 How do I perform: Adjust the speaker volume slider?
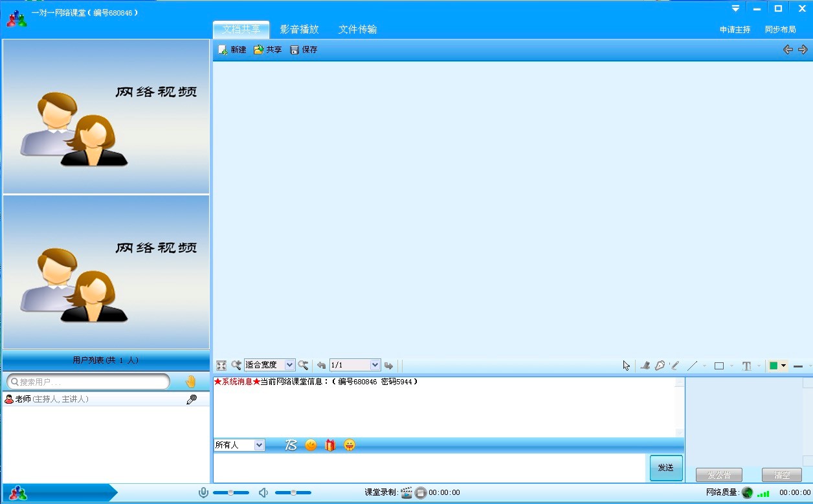click(x=293, y=493)
